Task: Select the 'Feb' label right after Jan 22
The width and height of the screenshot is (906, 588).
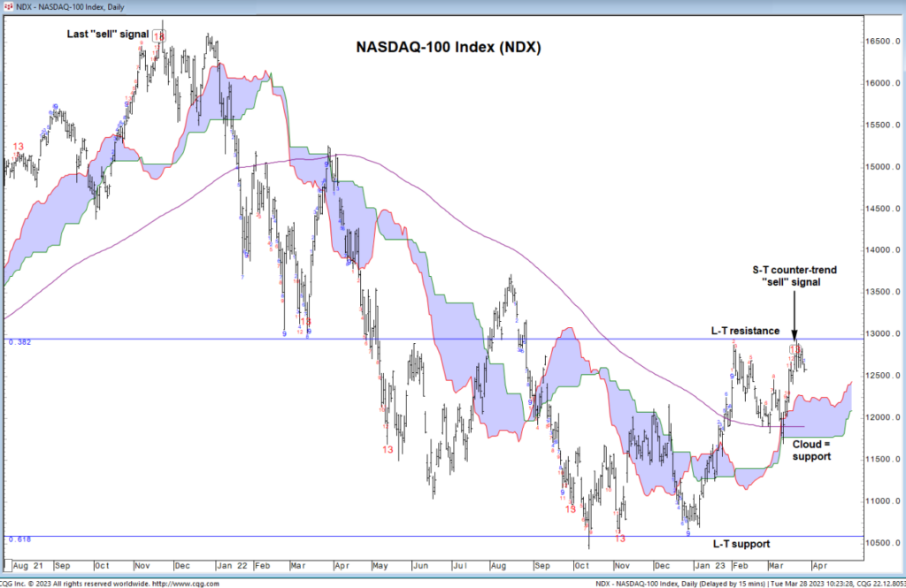Action: (262, 566)
